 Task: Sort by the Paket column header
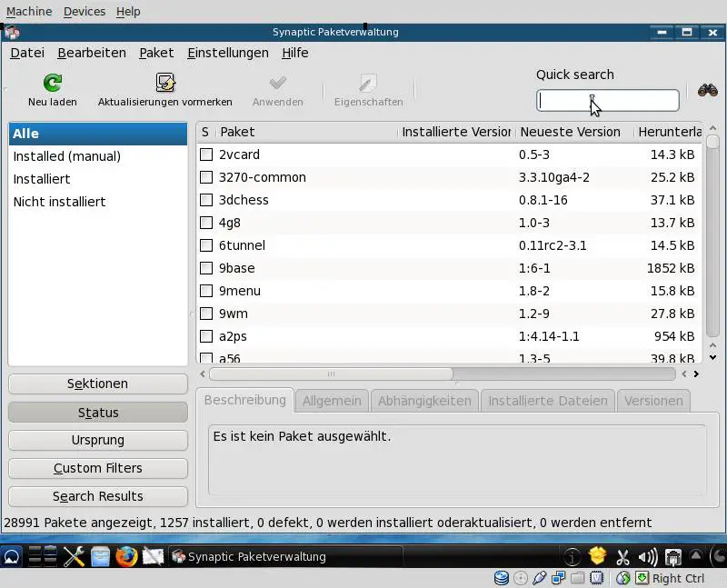click(x=306, y=132)
